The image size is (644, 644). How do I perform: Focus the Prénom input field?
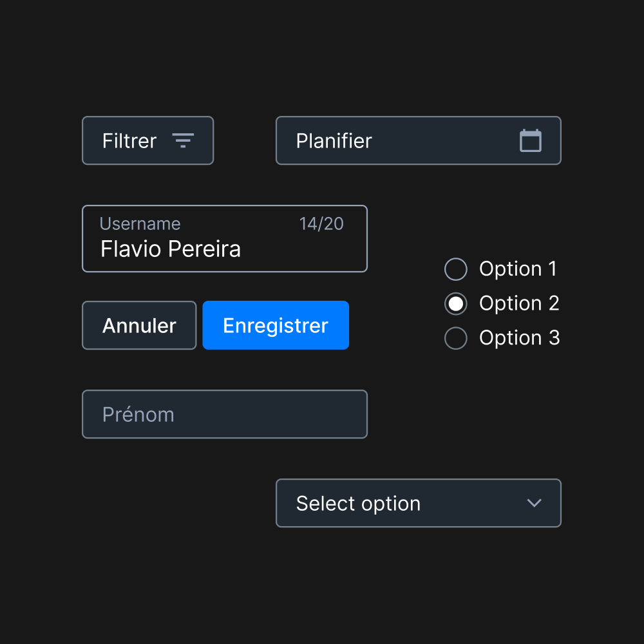click(225, 414)
